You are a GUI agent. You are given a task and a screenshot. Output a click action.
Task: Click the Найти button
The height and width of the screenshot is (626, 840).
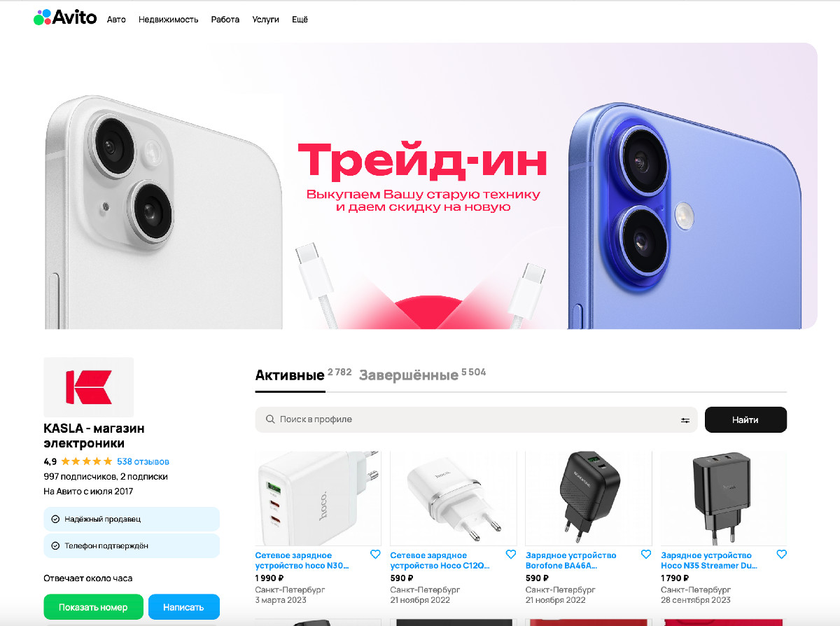pos(745,420)
